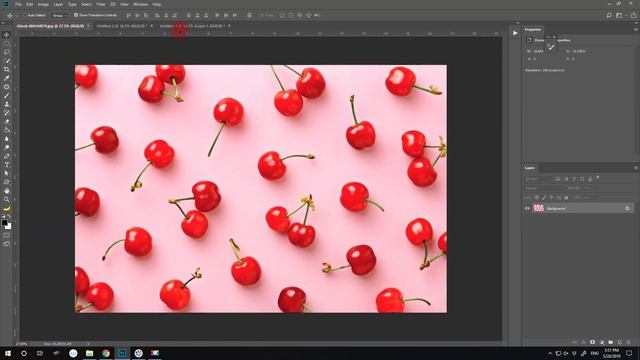Select the Brush tool
The image size is (640, 360).
[x=7, y=96]
